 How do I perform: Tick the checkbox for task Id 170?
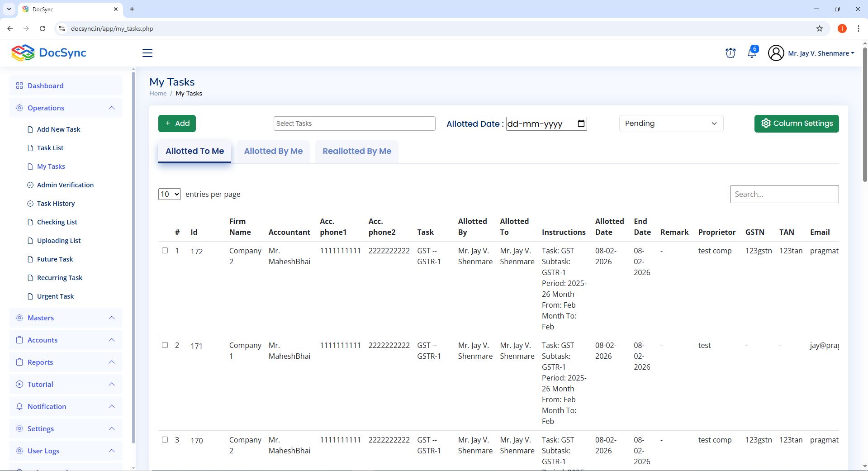tap(165, 440)
